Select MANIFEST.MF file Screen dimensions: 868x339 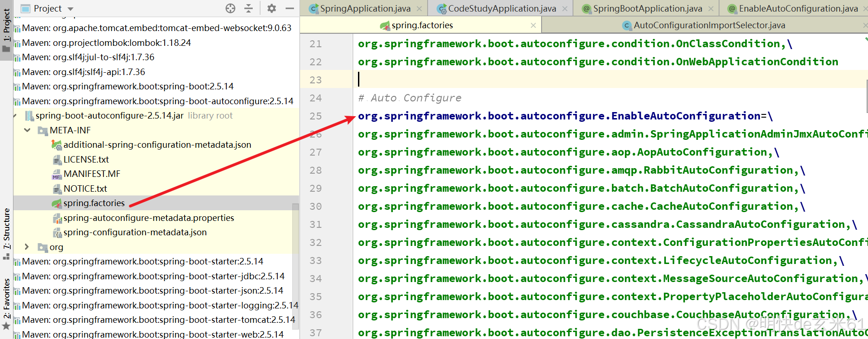coord(92,174)
